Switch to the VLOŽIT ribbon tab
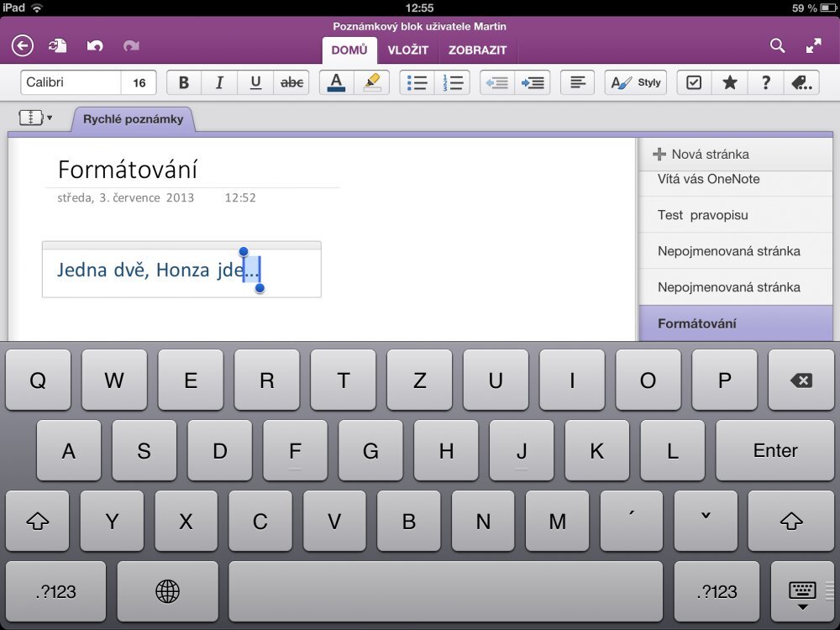The image size is (840, 630). coord(409,50)
